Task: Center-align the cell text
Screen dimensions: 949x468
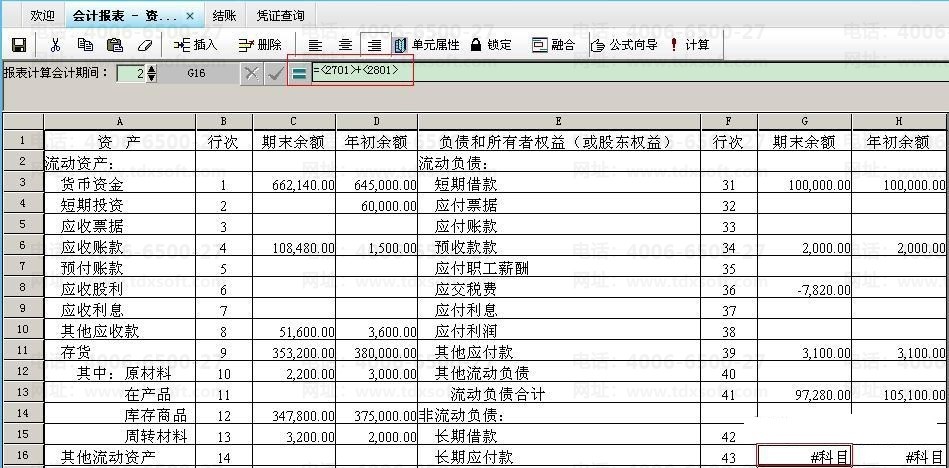Action: (345, 45)
